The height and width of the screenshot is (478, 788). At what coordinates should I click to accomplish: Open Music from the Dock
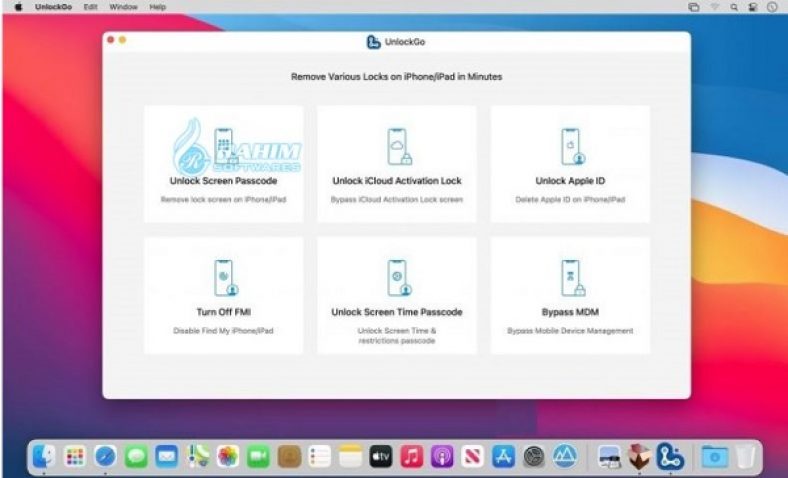point(412,456)
